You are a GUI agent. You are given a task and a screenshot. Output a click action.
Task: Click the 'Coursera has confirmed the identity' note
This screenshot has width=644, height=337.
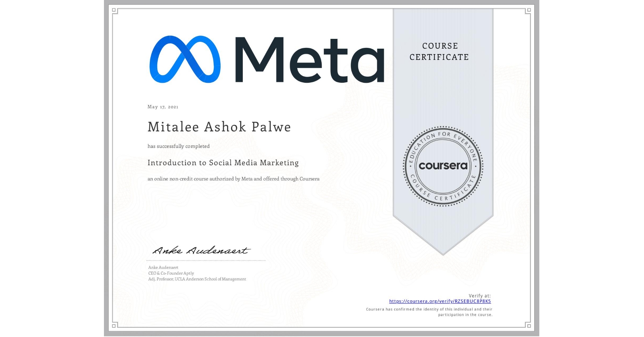pos(429,312)
